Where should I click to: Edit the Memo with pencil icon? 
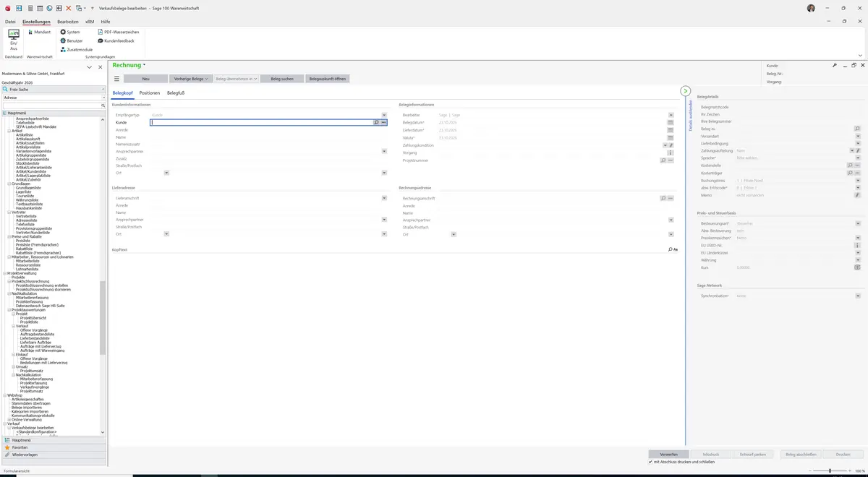click(857, 195)
